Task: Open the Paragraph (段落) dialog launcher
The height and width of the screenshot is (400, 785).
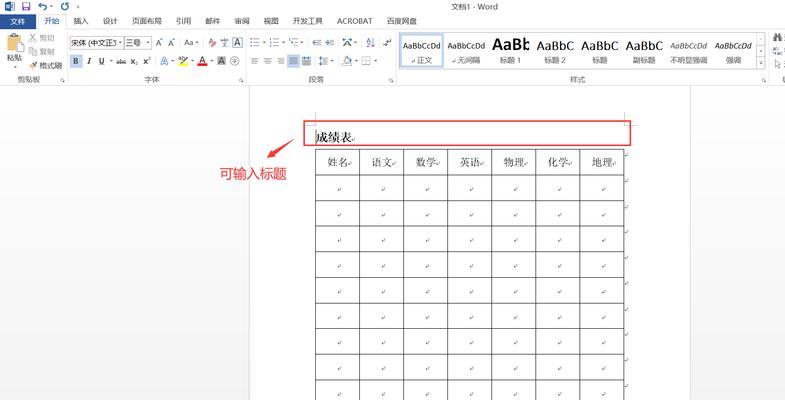Action: [391, 80]
